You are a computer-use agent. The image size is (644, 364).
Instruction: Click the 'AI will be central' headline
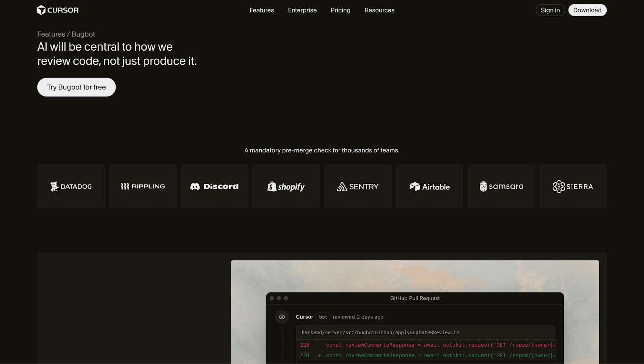coord(117,54)
